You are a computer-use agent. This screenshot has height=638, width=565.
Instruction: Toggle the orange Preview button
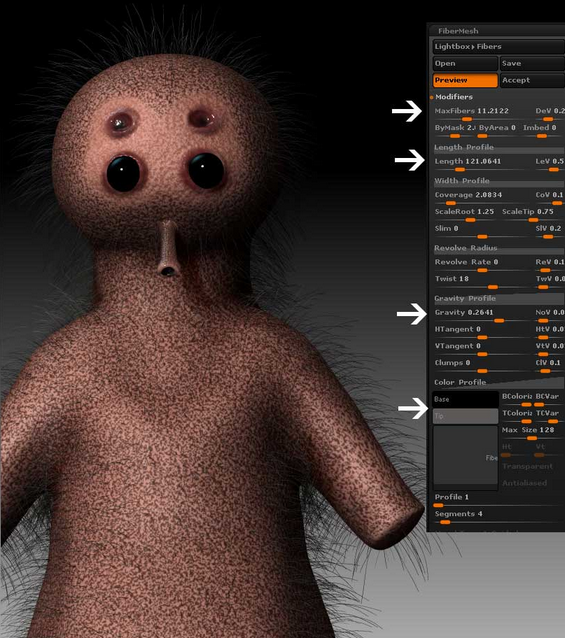pos(465,80)
